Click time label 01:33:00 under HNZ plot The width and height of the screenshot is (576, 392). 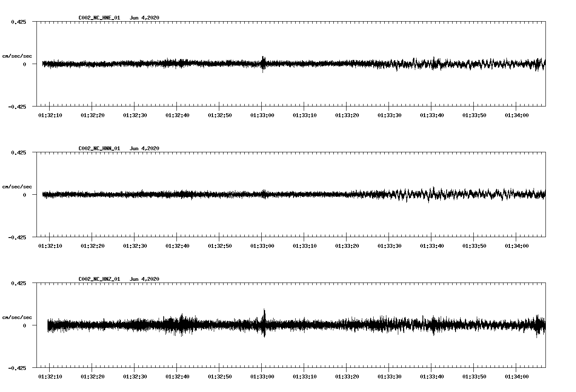pyautogui.click(x=262, y=377)
